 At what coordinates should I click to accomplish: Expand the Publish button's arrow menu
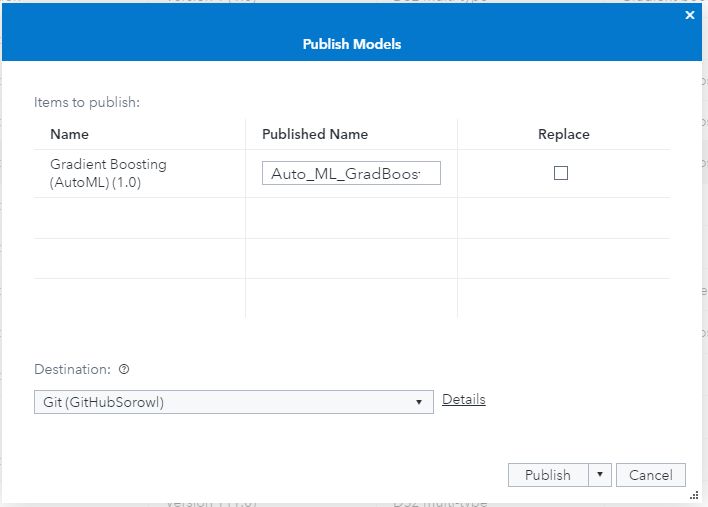tap(599, 475)
